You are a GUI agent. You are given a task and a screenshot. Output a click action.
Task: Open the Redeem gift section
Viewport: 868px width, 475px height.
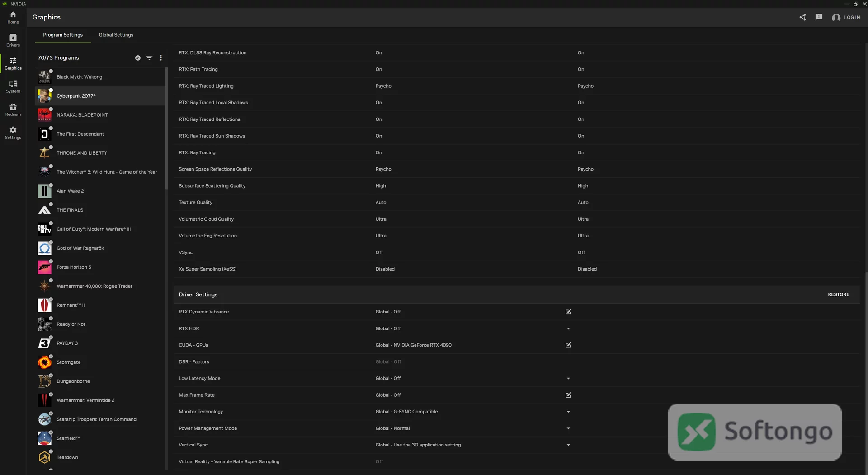[13, 109]
